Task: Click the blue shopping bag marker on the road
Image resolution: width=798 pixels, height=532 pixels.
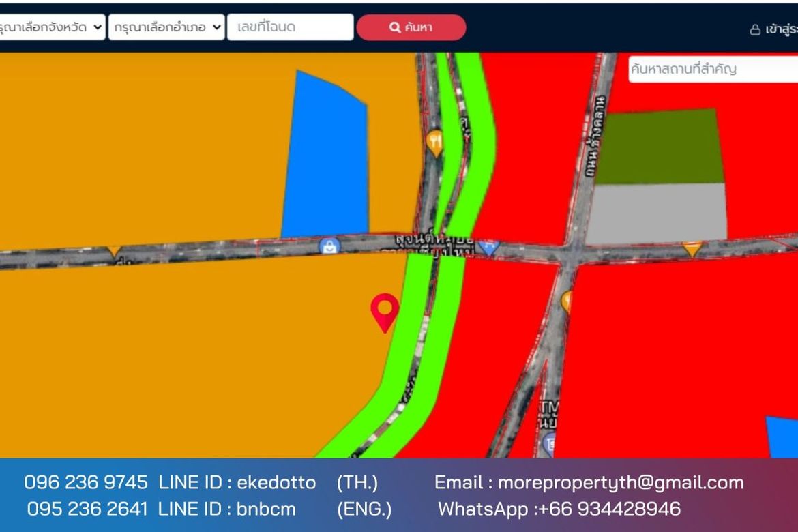Action: click(x=330, y=246)
